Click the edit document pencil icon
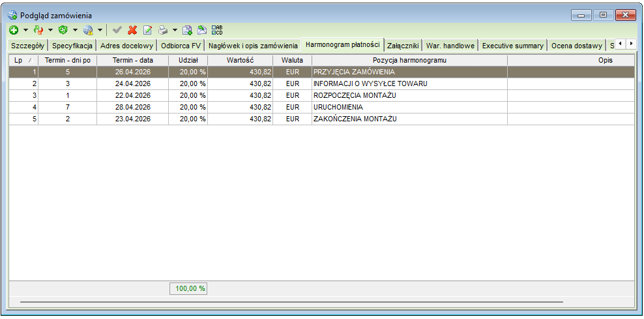 [147, 30]
